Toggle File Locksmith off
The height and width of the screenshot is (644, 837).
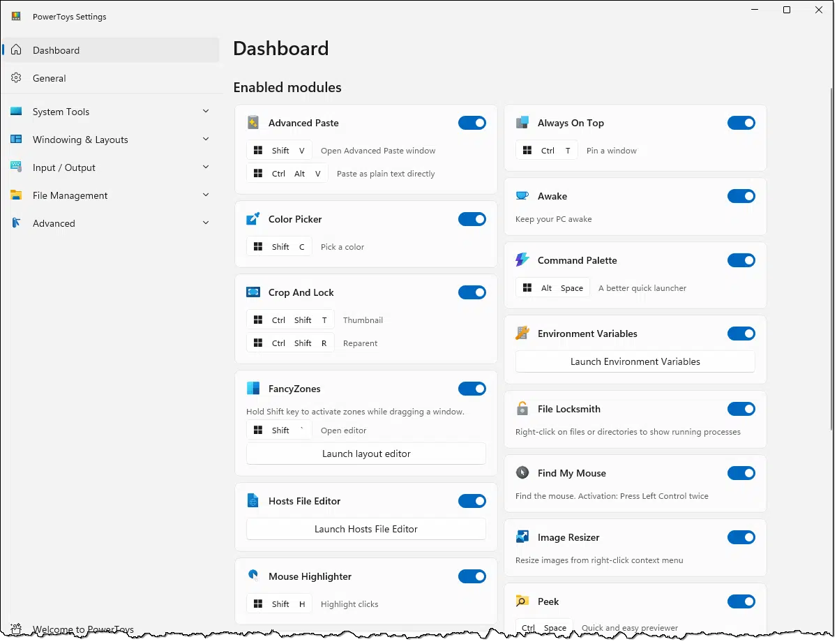pyautogui.click(x=741, y=409)
